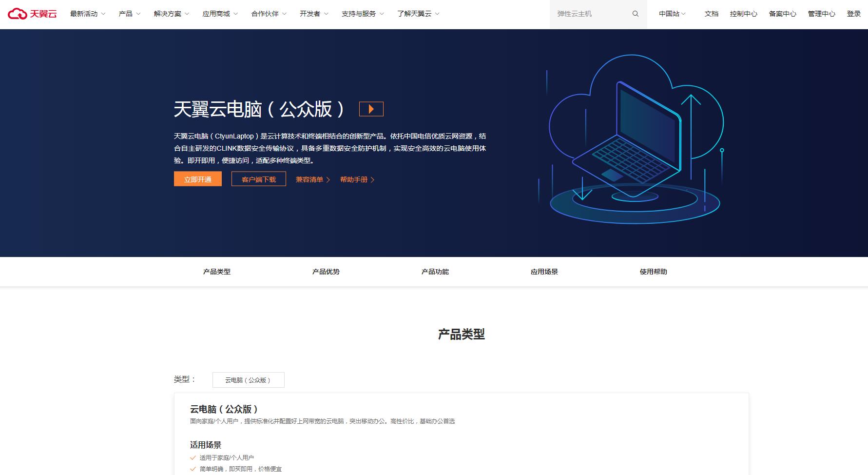Screen dimensions: 868x475
Task: Select the 云电脑（公众版）type option
Action: tap(249, 380)
